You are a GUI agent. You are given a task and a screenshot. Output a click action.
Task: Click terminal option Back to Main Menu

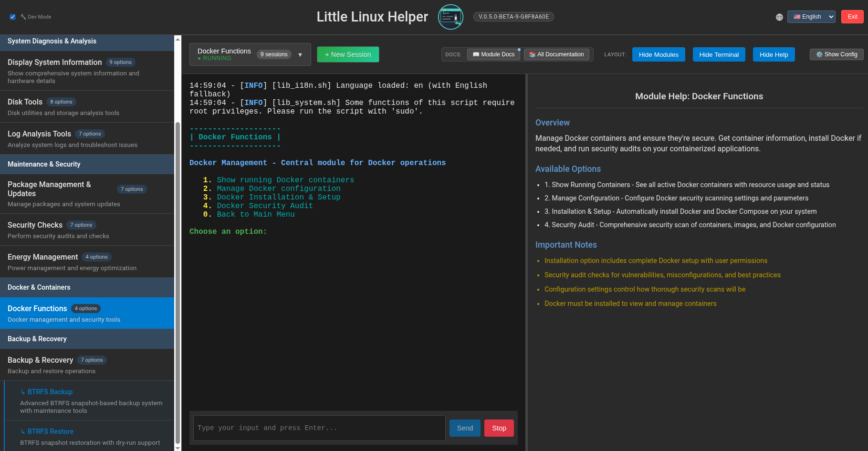pyautogui.click(x=256, y=214)
